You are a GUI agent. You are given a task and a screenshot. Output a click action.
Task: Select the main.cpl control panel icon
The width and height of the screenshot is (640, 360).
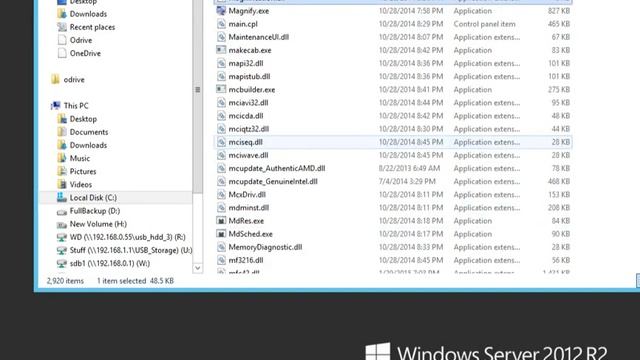point(221,24)
